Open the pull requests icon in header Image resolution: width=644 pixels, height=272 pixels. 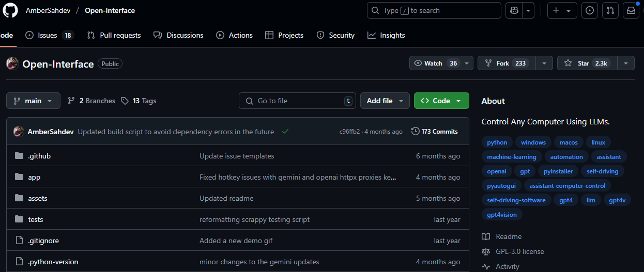tap(610, 10)
